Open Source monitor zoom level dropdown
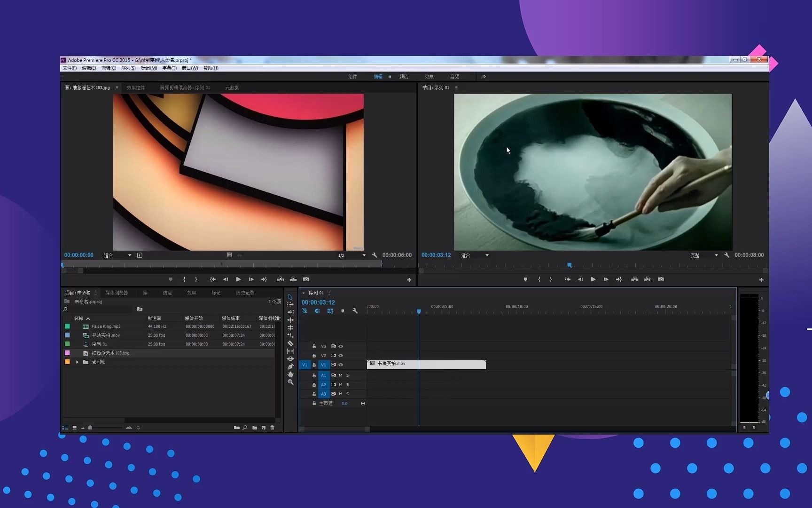Screen dimensions: 812x508 (117, 255)
